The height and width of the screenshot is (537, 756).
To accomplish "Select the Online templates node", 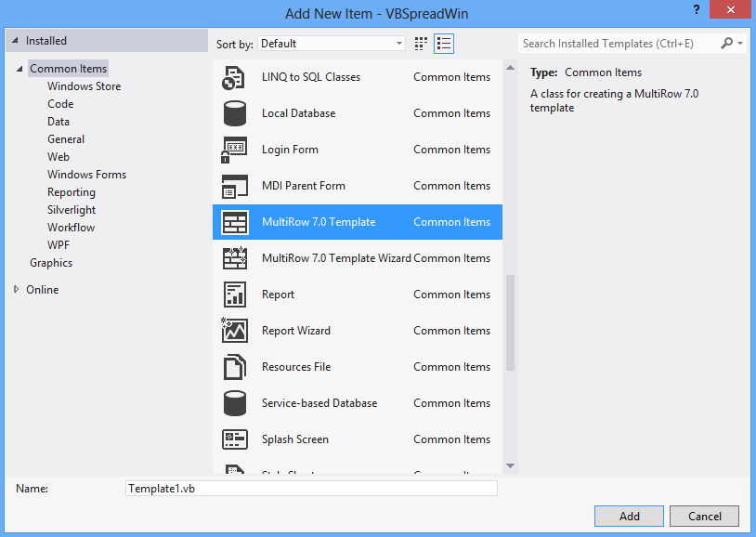I will 43,290.
